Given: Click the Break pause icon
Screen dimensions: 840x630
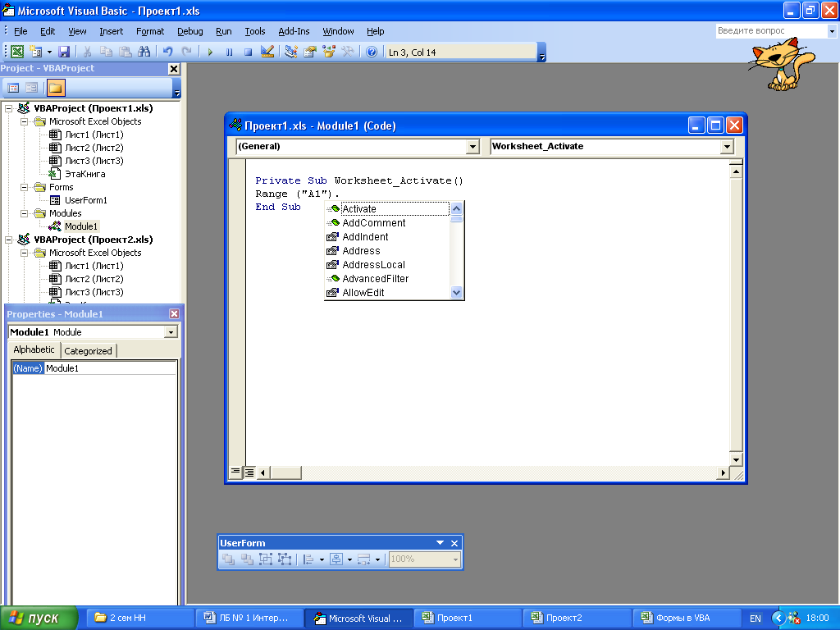Looking at the screenshot, I should pyautogui.click(x=230, y=52).
